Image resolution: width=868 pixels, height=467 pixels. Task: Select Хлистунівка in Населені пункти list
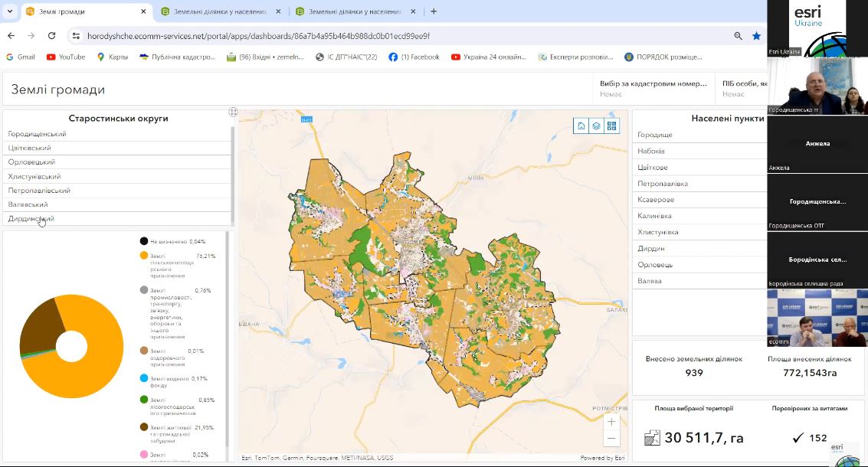tap(699, 233)
